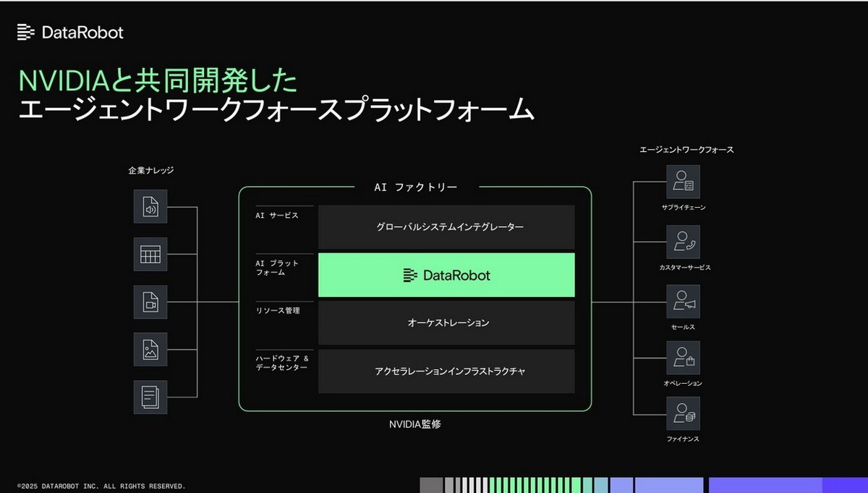Click the 企業ナレッジ heading

pos(150,171)
